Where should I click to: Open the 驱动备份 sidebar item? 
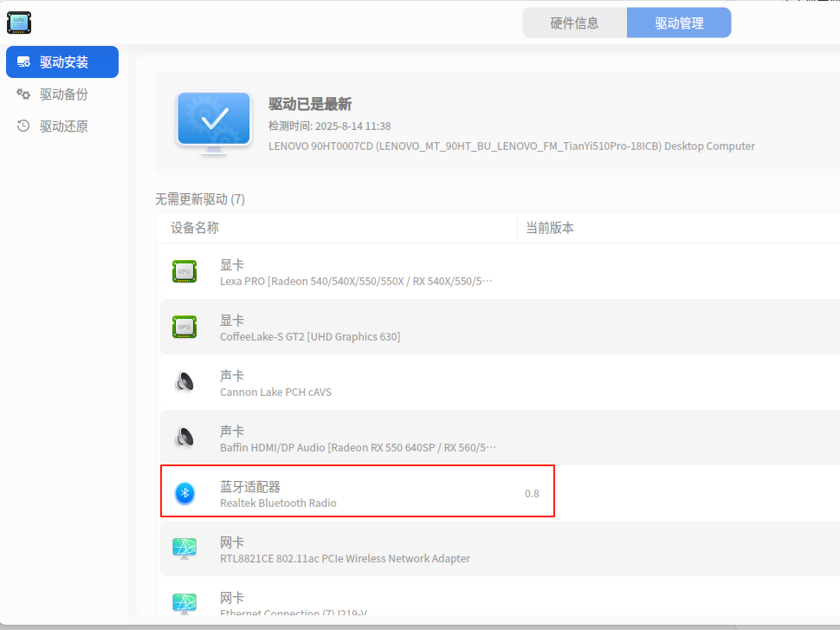click(62, 94)
